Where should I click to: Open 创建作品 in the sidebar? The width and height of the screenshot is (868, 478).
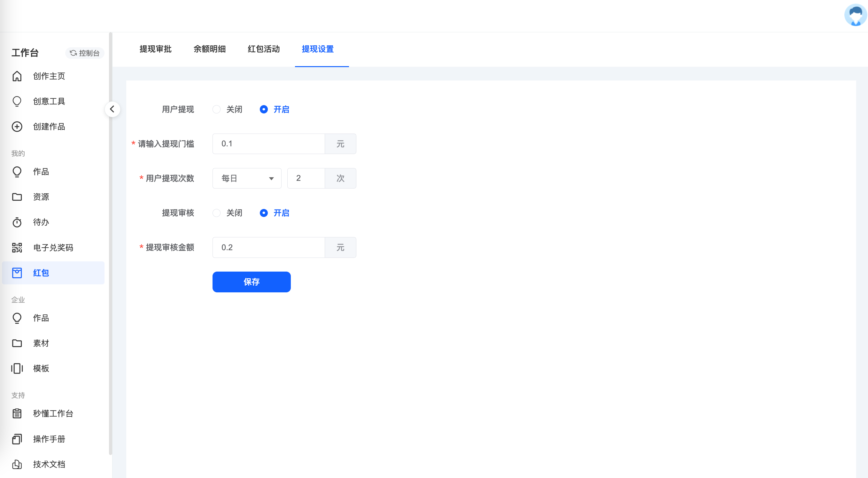[x=53, y=127]
